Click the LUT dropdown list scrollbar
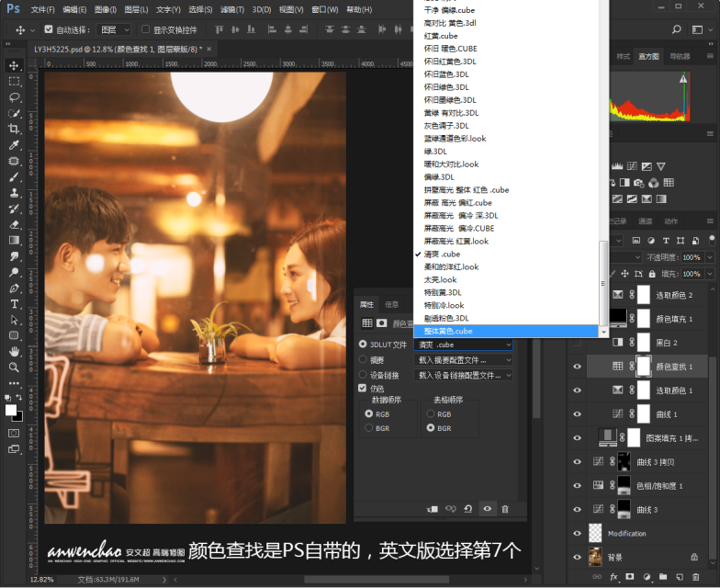Viewport: 720px width, 588px height. (x=603, y=283)
